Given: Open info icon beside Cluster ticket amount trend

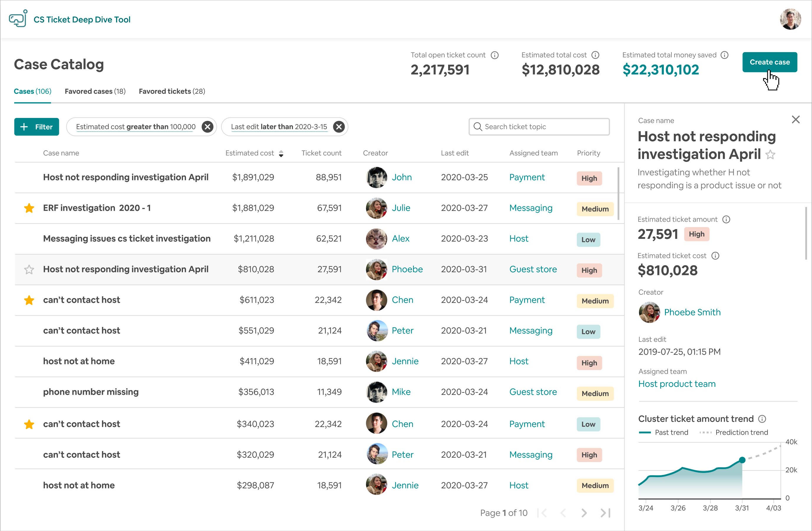Looking at the screenshot, I should click(762, 419).
